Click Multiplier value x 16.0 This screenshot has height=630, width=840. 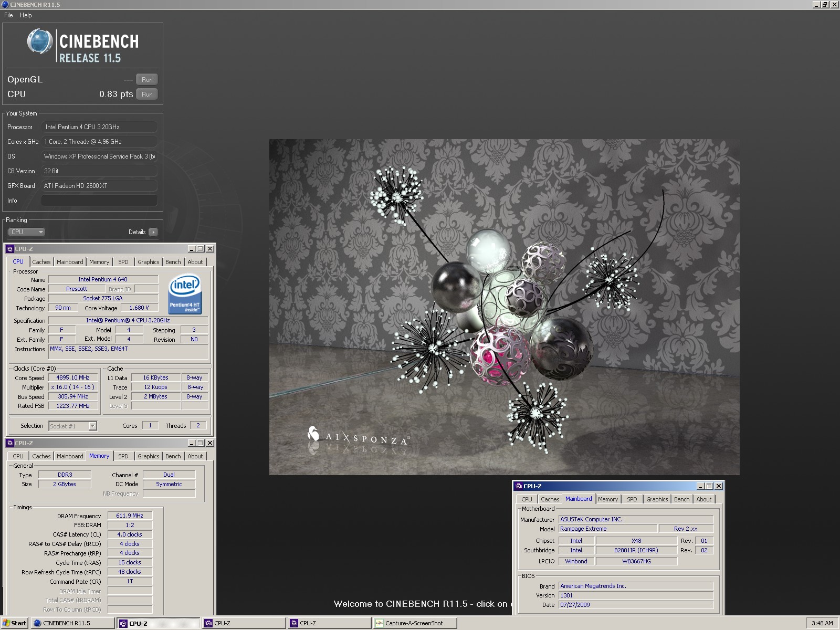73,387
